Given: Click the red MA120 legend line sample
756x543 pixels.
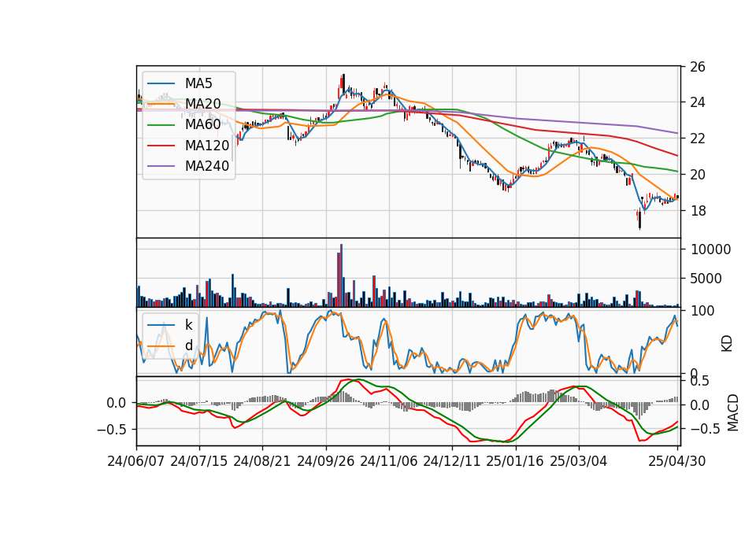Looking at the screenshot, I should point(161,145).
